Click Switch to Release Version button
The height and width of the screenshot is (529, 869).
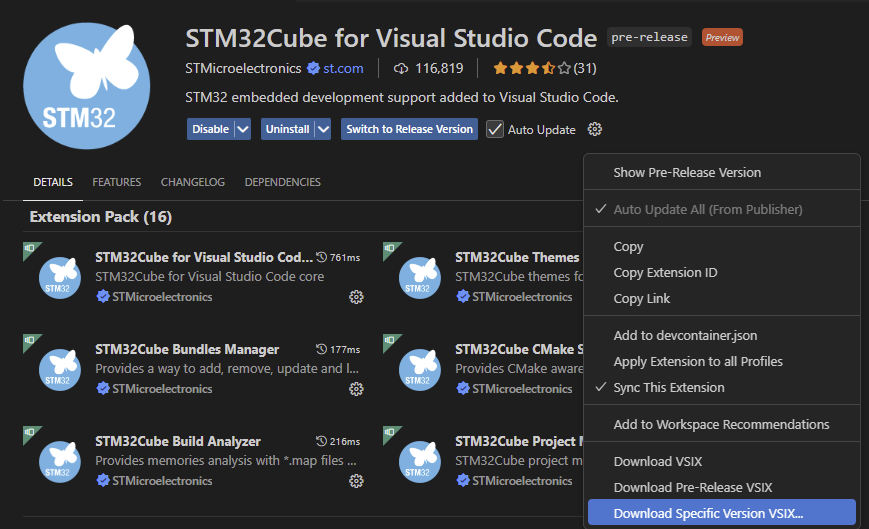pyautogui.click(x=409, y=129)
